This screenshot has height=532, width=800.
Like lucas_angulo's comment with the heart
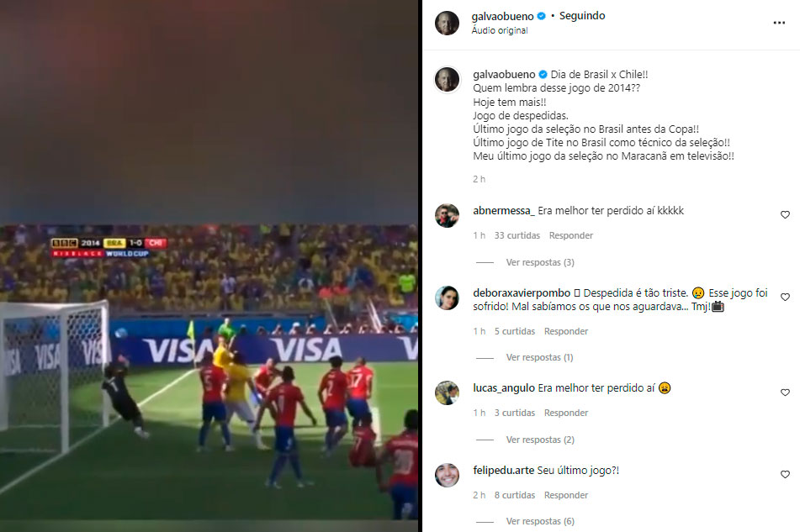[x=785, y=392]
